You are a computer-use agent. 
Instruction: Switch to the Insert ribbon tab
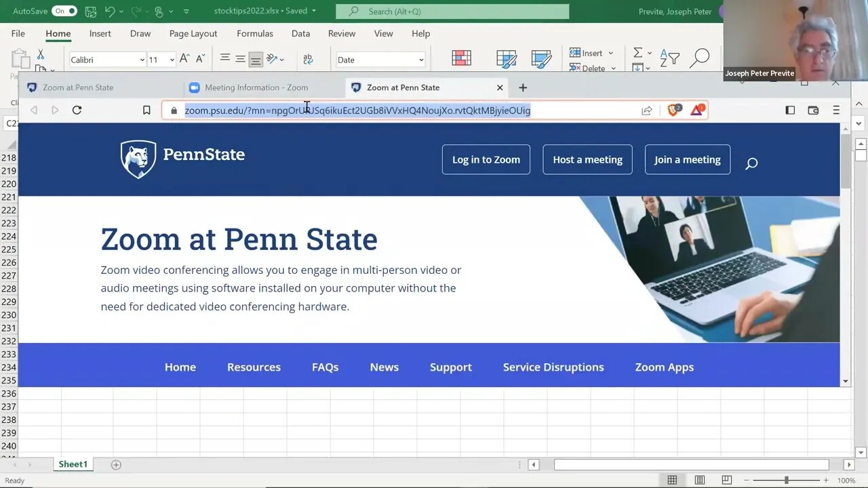(x=100, y=33)
